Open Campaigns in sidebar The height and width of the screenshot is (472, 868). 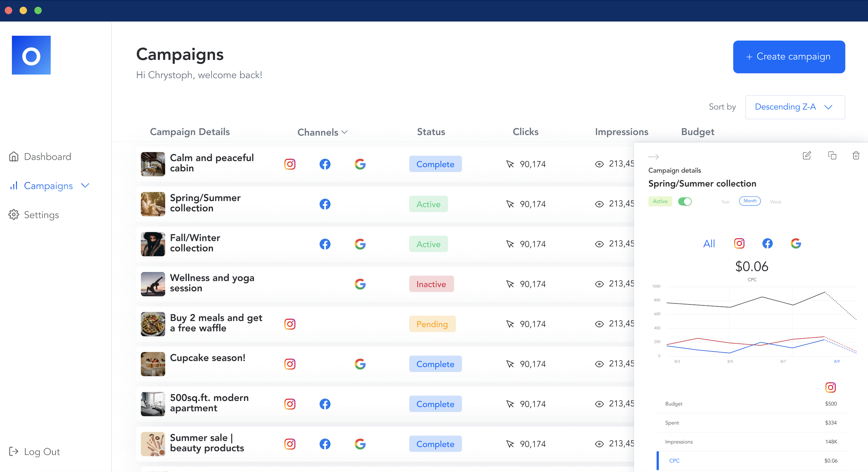[48, 186]
